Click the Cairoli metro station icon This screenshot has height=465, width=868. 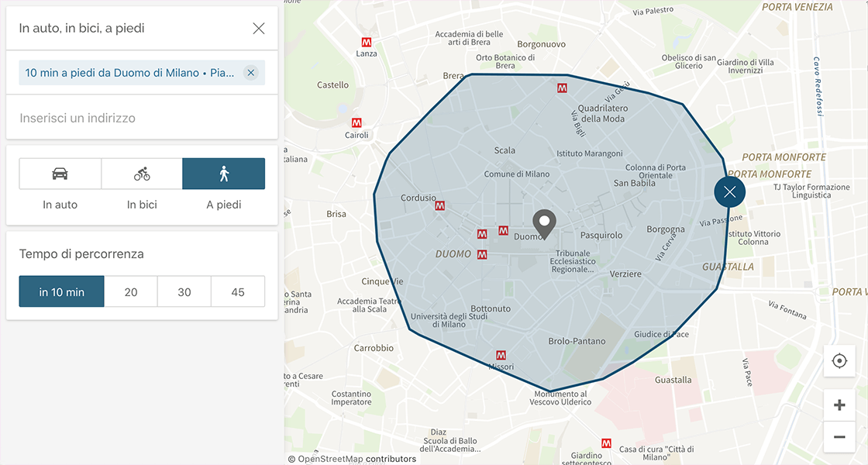(356, 123)
